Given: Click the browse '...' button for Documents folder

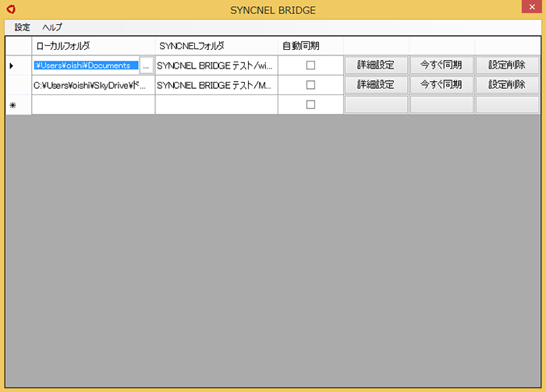Looking at the screenshot, I should [x=146, y=65].
